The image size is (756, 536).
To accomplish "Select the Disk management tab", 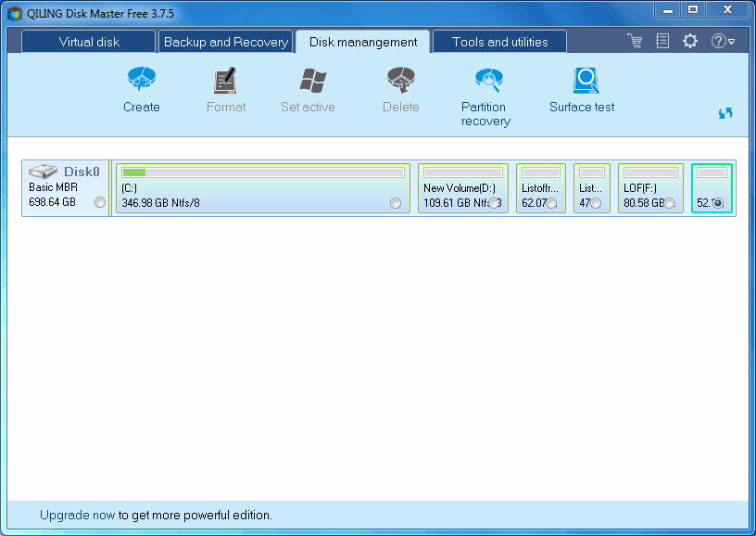I will coord(362,42).
